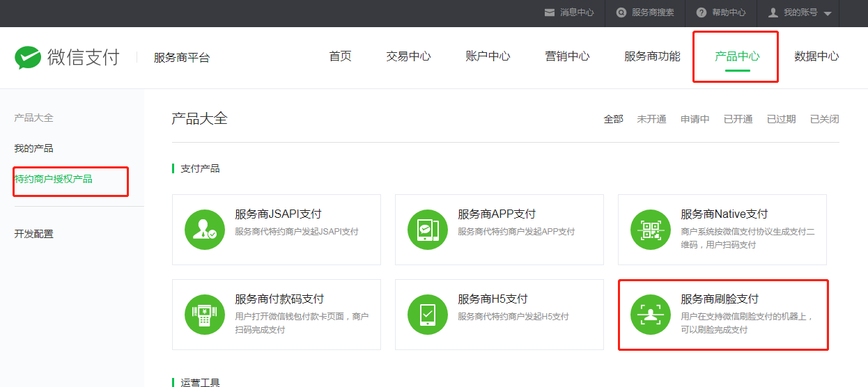Open 开发配置 in the left sidebar
This screenshot has height=387, width=868.
(x=34, y=234)
